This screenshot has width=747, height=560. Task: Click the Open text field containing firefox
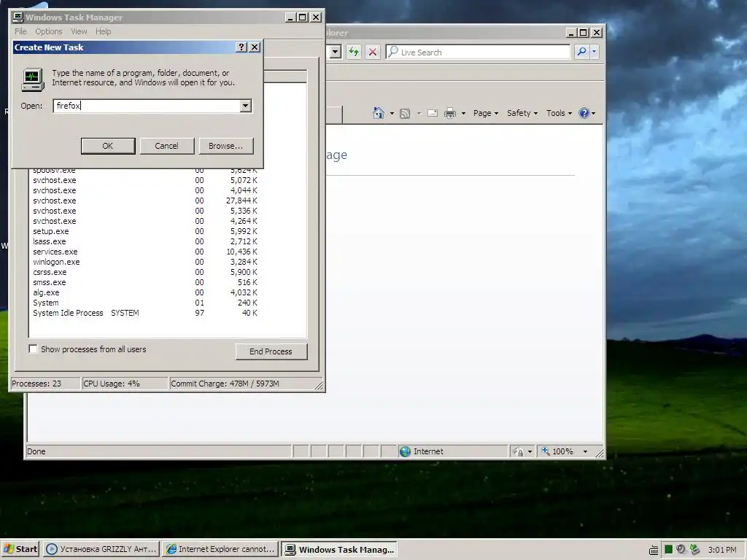coord(147,106)
